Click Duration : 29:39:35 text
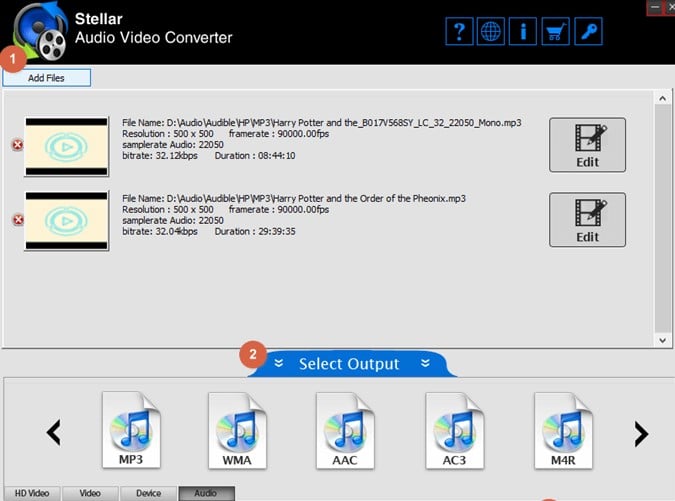 (255, 232)
